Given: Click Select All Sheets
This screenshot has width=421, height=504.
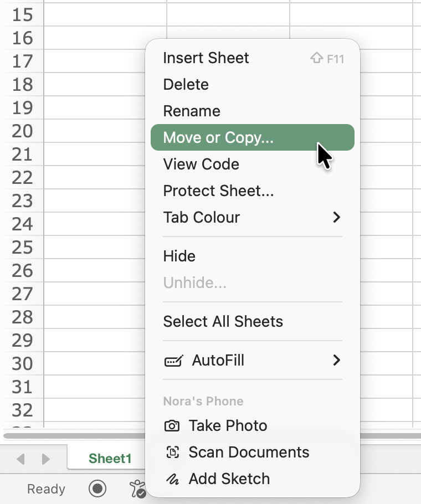Looking at the screenshot, I should [x=223, y=322].
